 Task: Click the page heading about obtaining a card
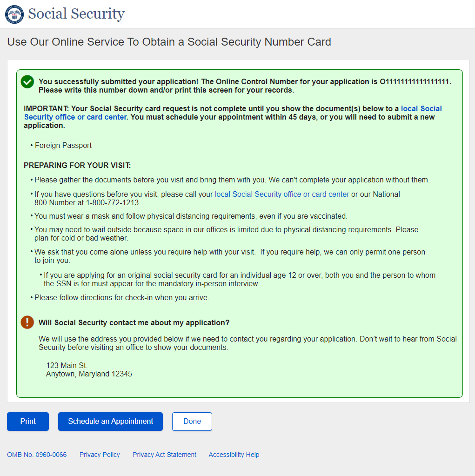tap(169, 42)
